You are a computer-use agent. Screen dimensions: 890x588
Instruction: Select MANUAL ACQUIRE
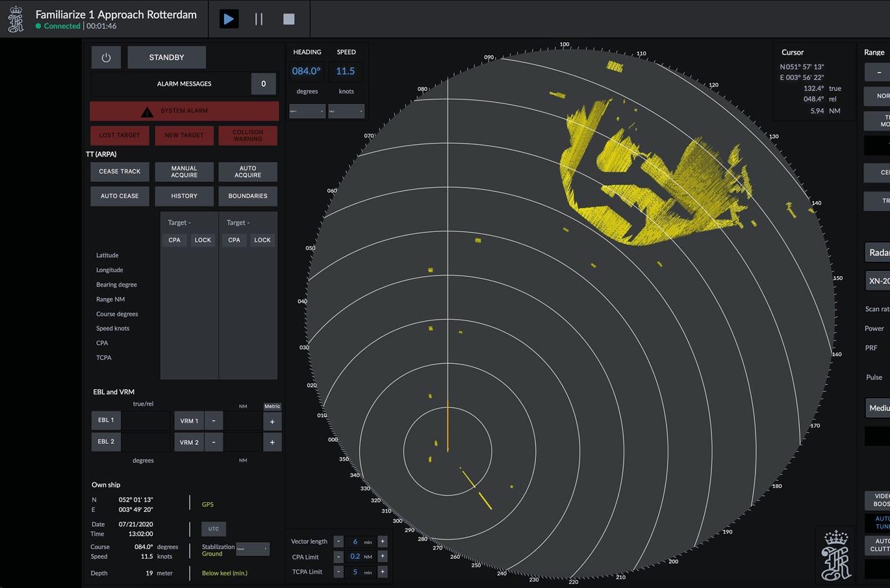[x=184, y=172]
